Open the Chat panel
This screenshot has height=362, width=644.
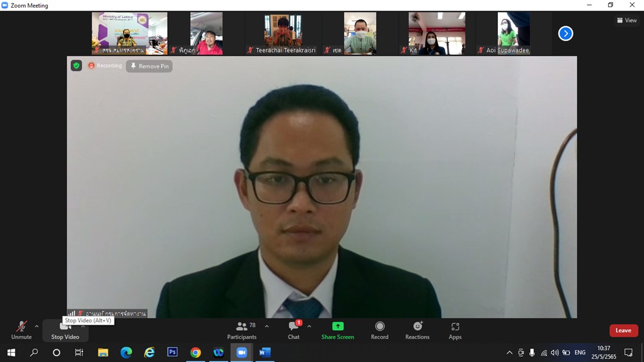pyautogui.click(x=293, y=330)
